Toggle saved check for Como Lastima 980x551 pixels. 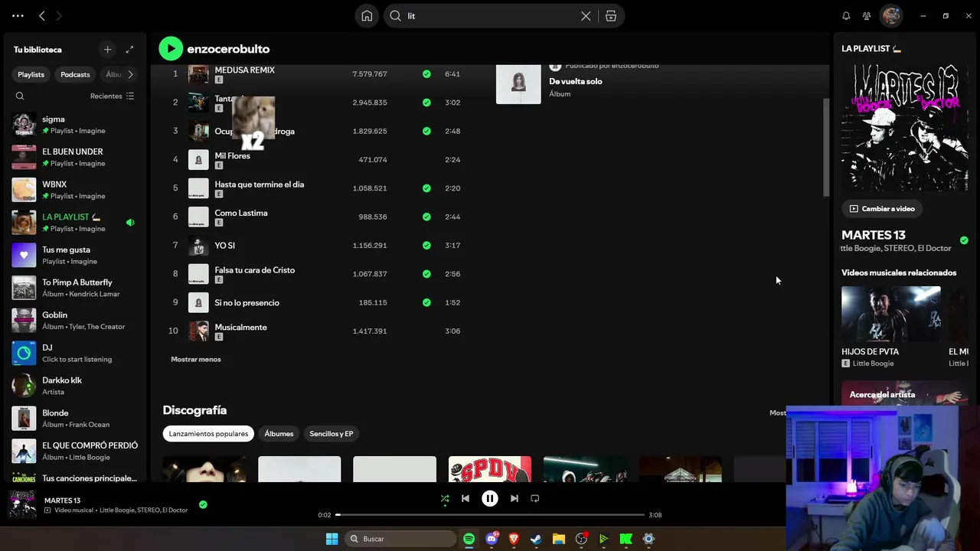pos(426,217)
